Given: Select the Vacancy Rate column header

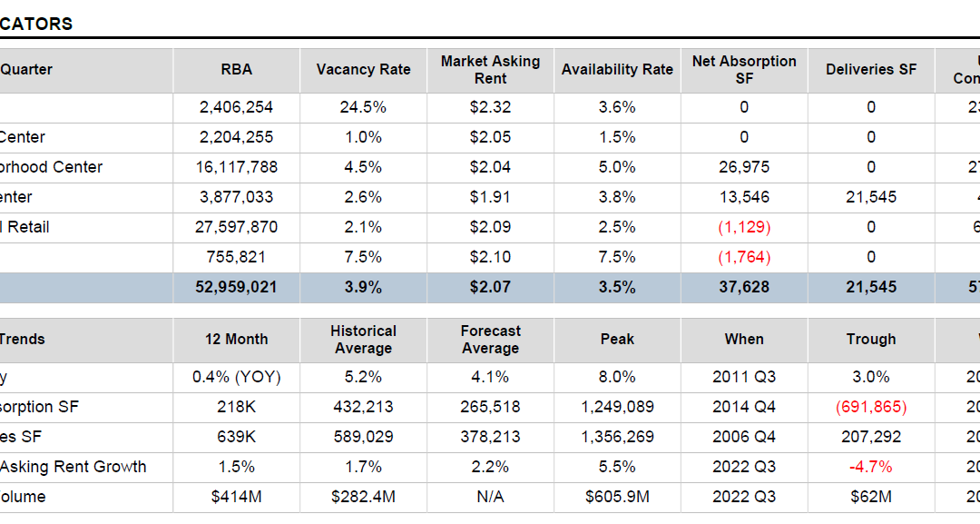Looking at the screenshot, I should (363, 70).
